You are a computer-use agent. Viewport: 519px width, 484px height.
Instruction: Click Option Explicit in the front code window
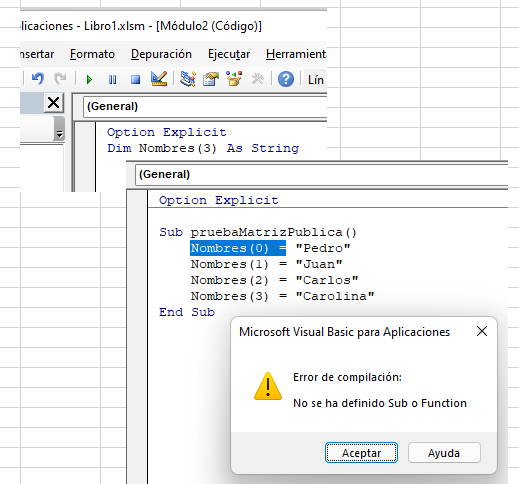(x=219, y=200)
